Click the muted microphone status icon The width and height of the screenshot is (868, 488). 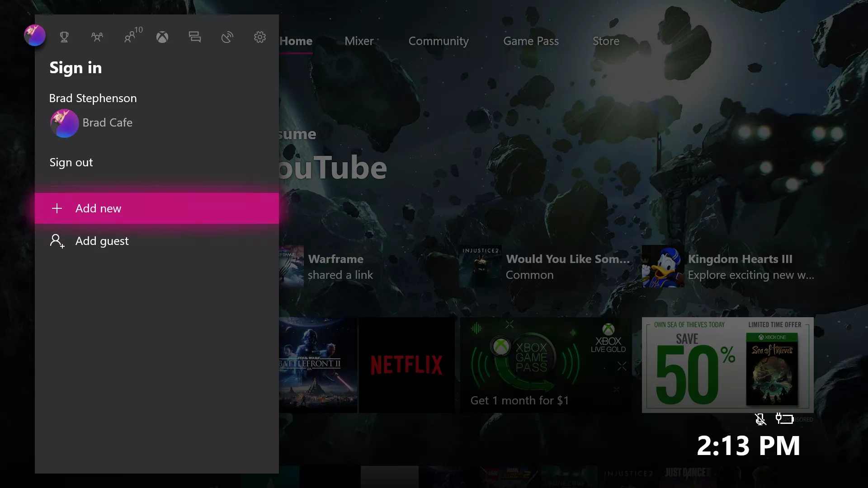[760, 419]
